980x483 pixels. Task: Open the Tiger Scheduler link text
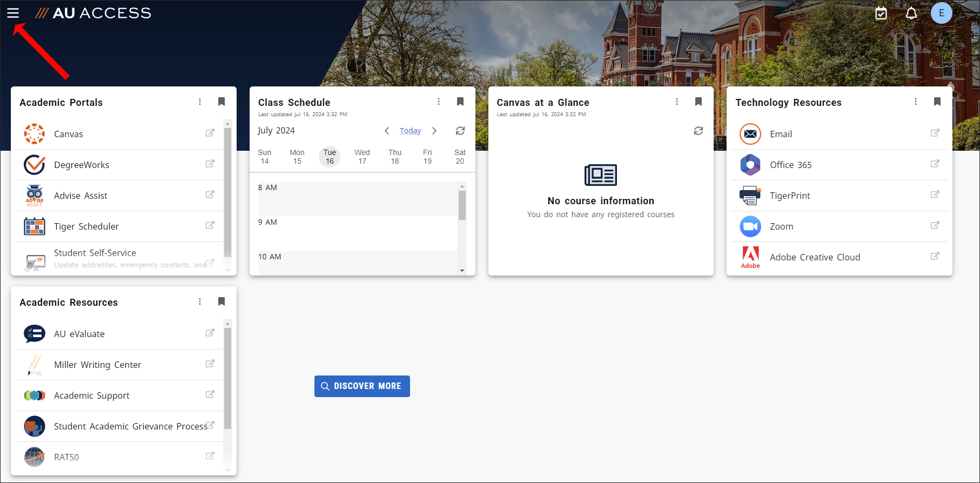86,226
